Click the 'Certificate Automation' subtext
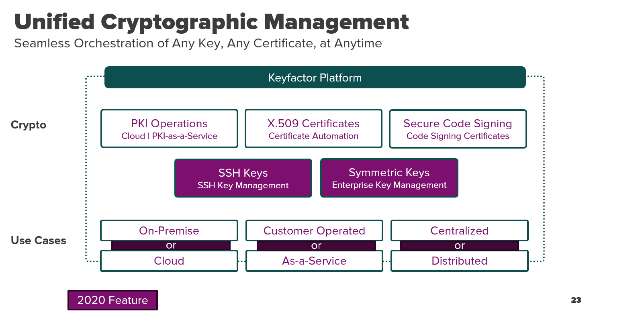644x314 pixels. coord(313,136)
